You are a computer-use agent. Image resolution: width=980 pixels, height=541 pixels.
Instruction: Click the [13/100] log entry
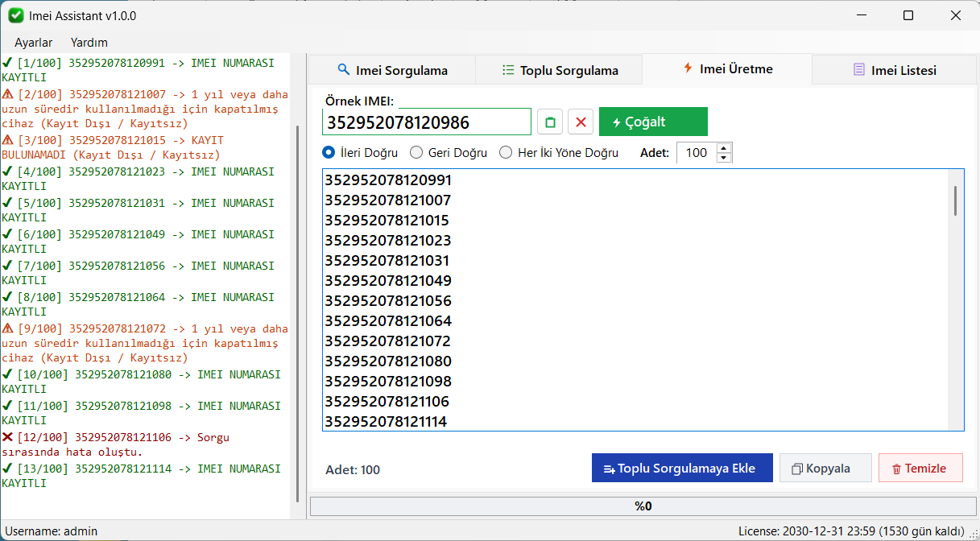point(142,476)
